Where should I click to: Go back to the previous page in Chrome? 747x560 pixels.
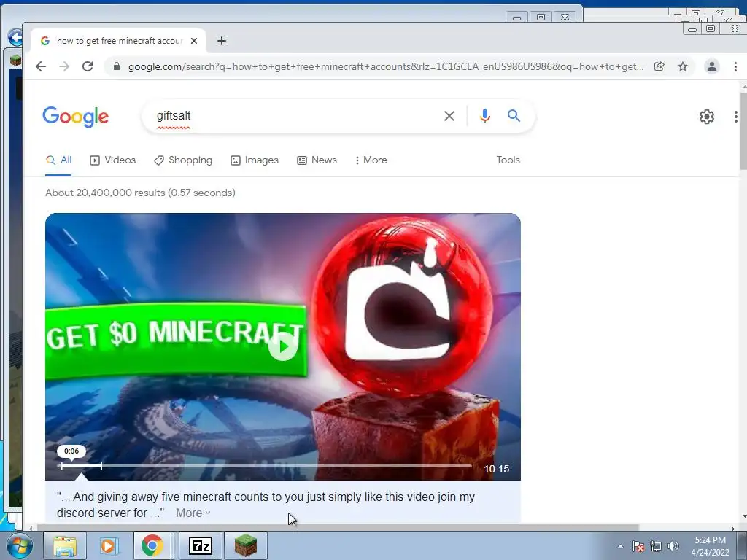click(41, 66)
